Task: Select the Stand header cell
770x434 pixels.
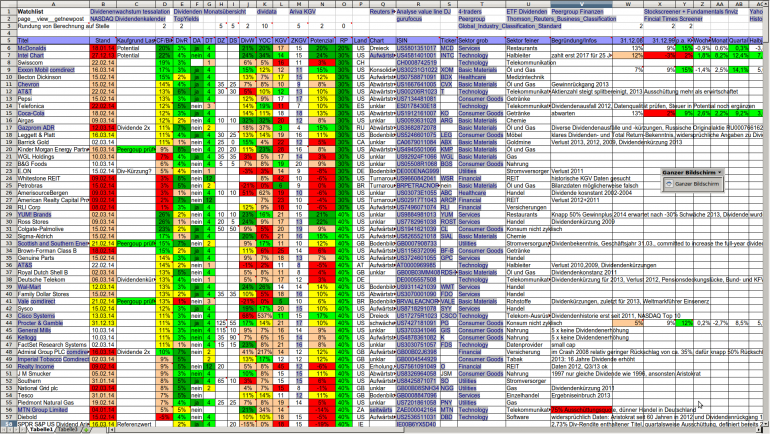Action: [x=103, y=41]
